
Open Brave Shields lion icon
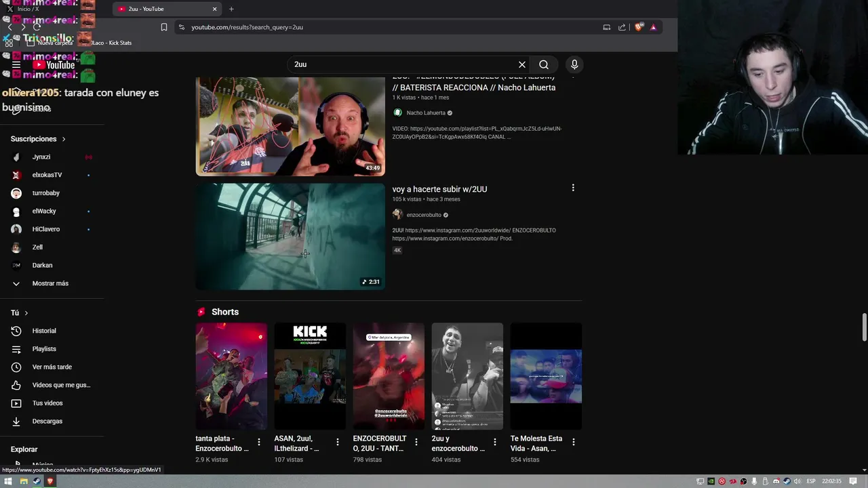pos(639,27)
